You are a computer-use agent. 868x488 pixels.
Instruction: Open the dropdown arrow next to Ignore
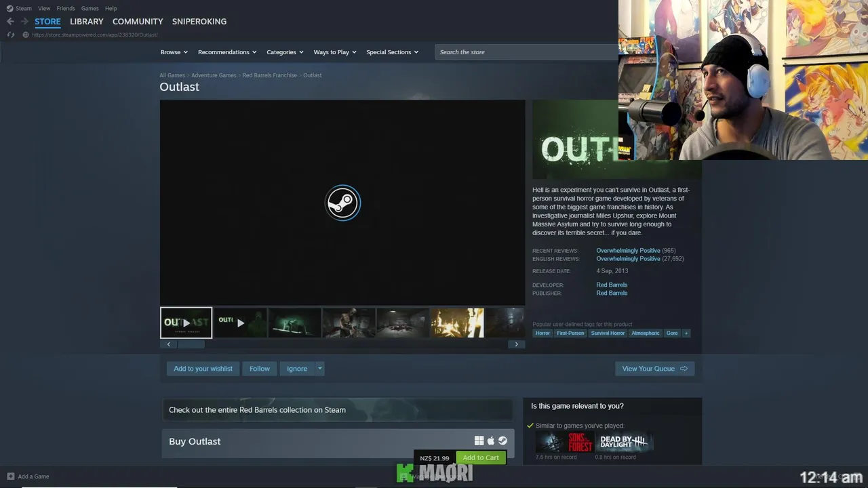[x=320, y=369]
